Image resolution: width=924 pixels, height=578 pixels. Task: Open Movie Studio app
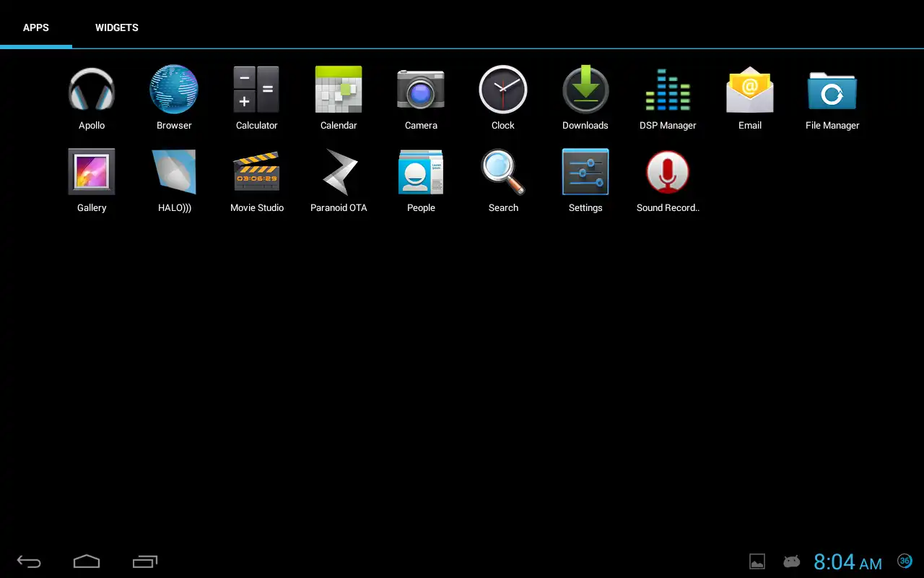tap(256, 180)
